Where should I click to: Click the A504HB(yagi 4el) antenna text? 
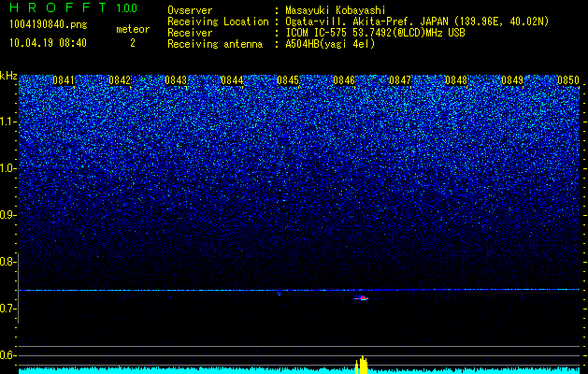(x=330, y=44)
